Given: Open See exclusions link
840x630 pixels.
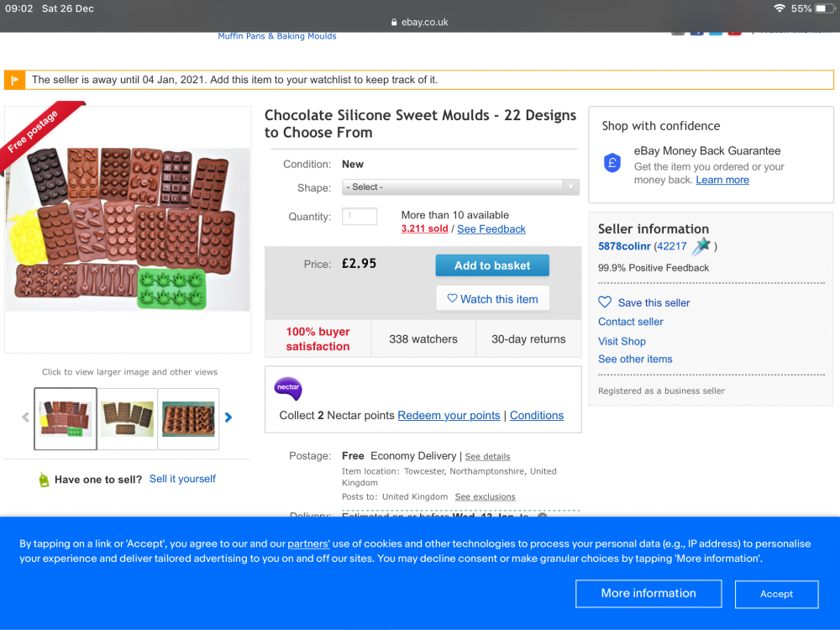Looking at the screenshot, I should click(485, 496).
